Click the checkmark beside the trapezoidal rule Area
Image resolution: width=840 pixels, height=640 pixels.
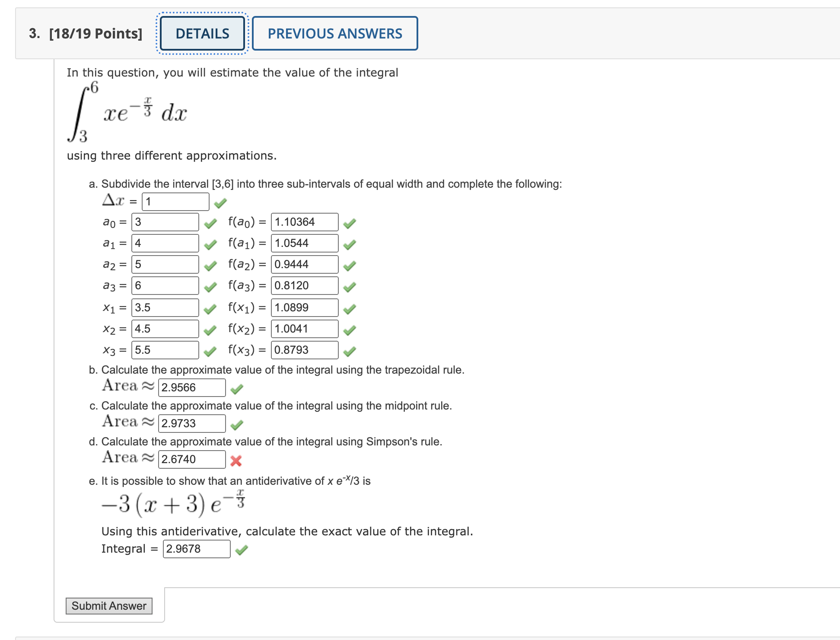point(236,388)
